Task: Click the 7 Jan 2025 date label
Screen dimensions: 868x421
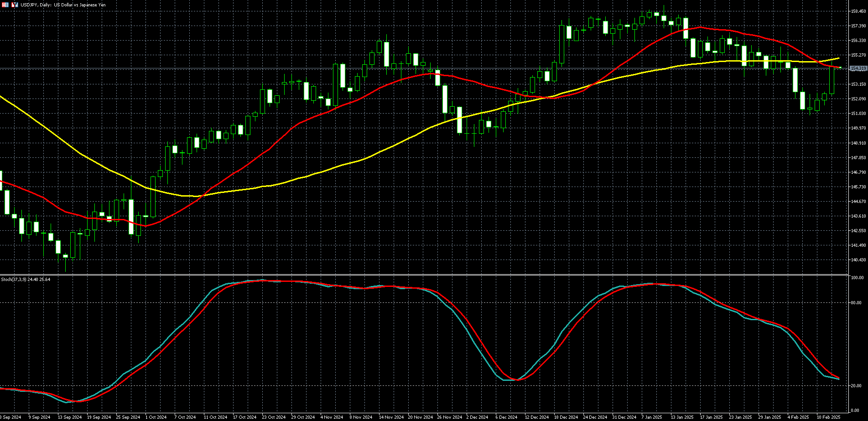Action: (x=652, y=417)
